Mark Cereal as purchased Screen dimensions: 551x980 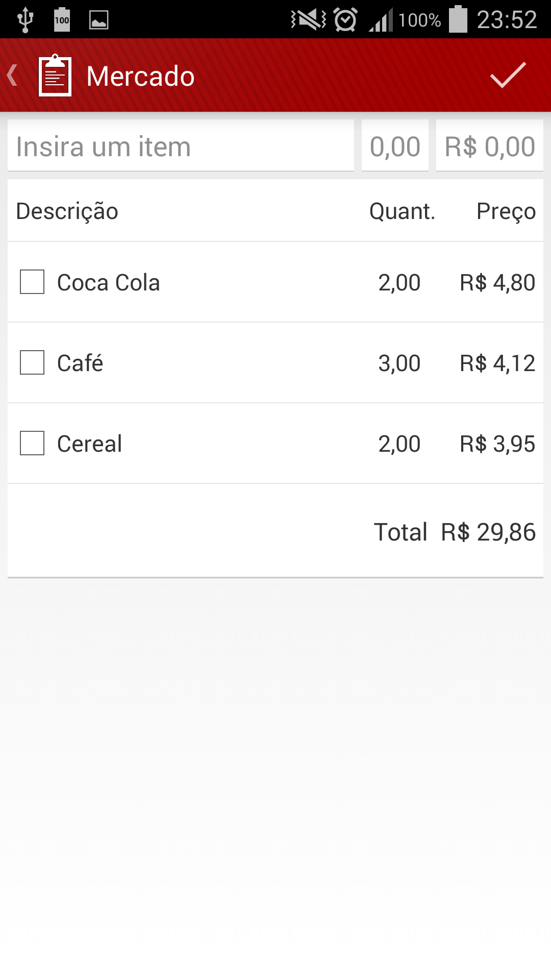(32, 443)
